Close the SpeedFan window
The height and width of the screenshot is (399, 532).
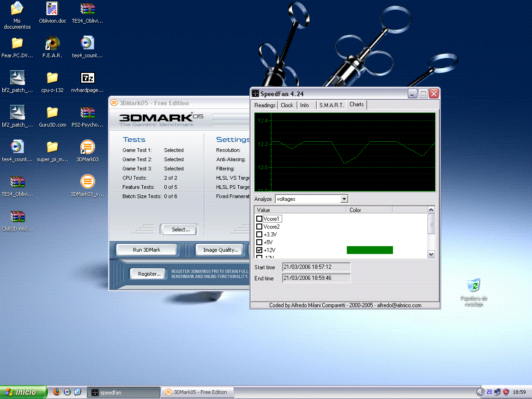434,94
